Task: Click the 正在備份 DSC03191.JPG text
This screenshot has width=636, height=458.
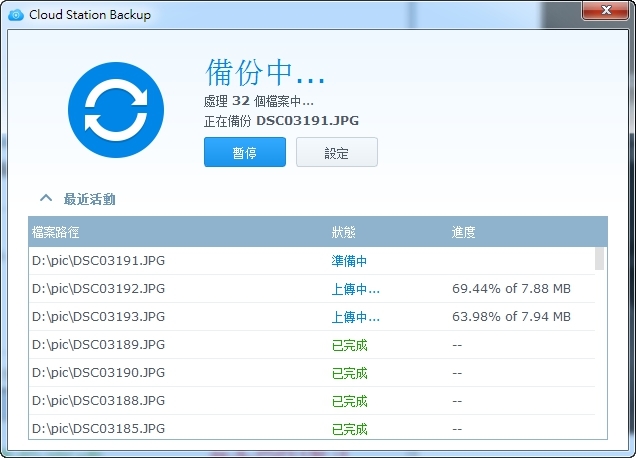Action: point(281,121)
